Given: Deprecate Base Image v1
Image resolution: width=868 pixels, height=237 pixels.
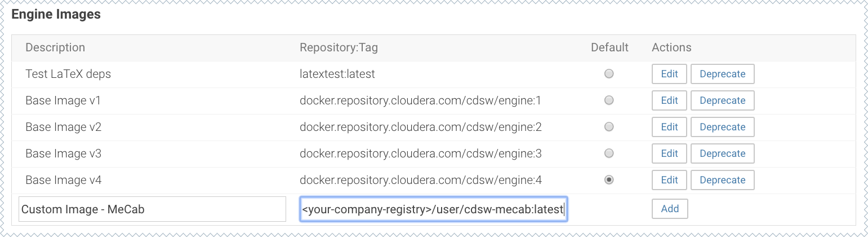Looking at the screenshot, I should pyautogui.click(x=722, y=100).
